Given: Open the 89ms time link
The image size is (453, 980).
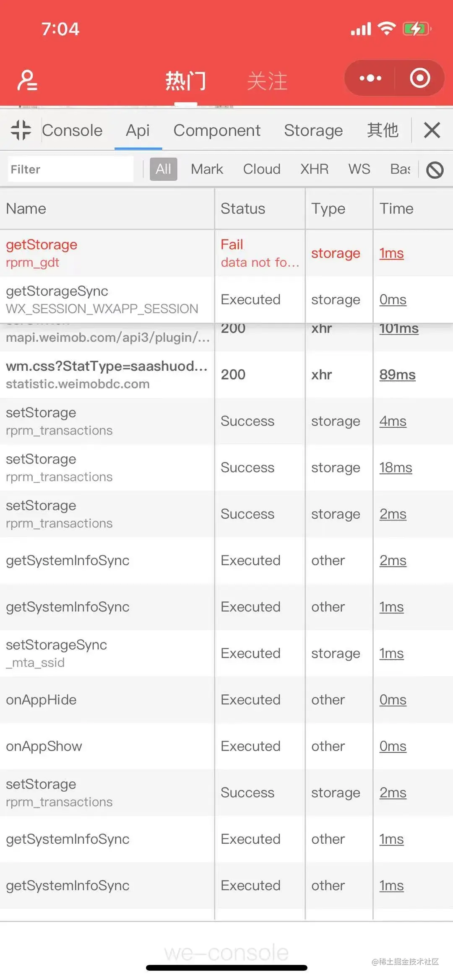Looking at the screenshot, I should (397, 374).
